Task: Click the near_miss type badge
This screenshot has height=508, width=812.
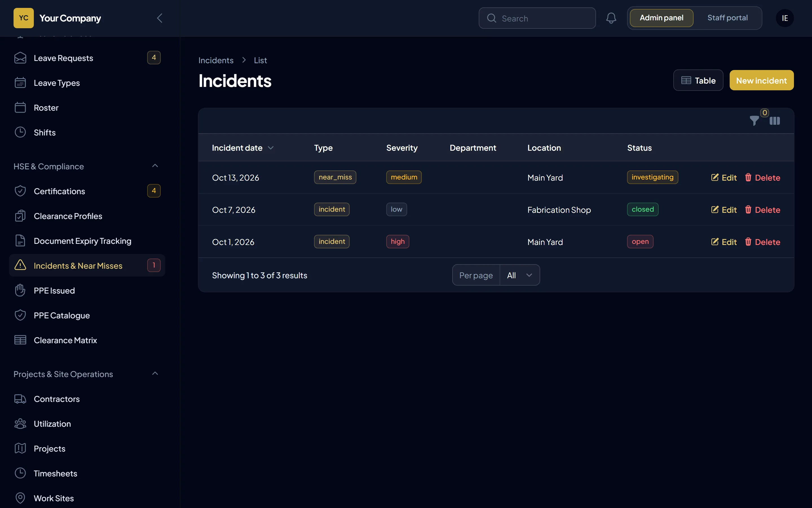Action: click(335, 177)
